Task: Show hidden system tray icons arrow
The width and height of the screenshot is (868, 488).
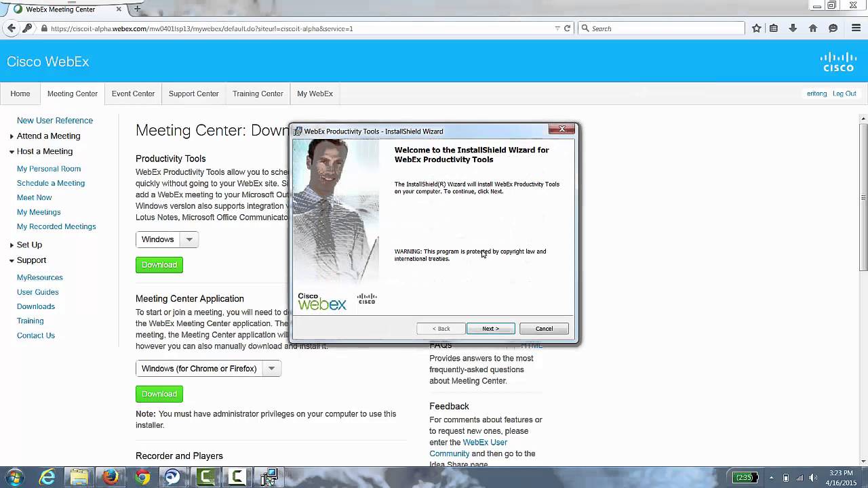Action: click(x=771, y=478)
